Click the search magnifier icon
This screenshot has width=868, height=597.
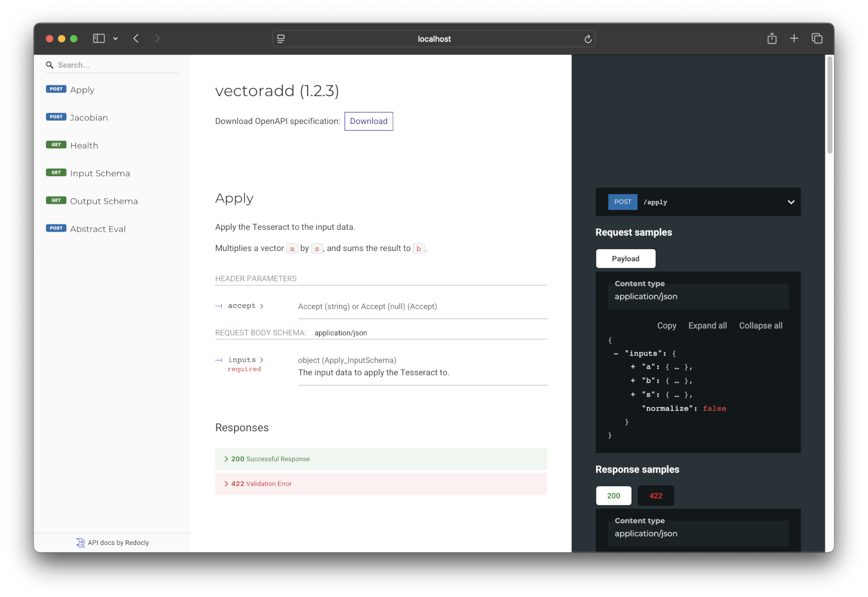[50, 65]
